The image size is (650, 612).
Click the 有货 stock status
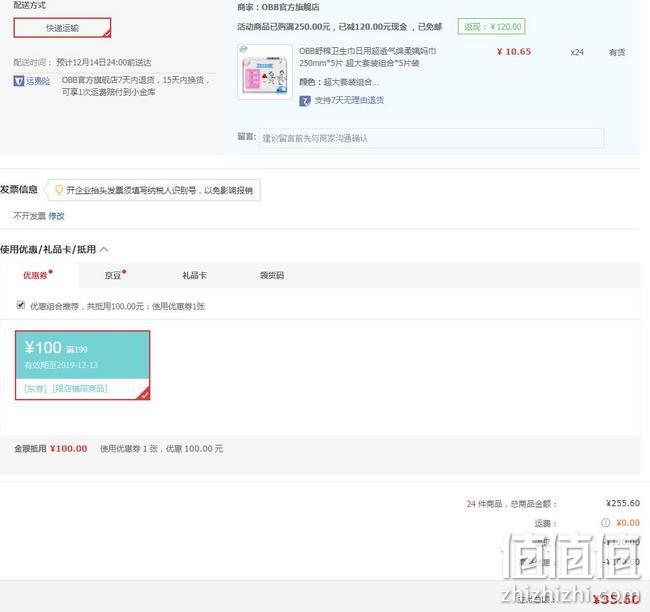click(617, 52)
